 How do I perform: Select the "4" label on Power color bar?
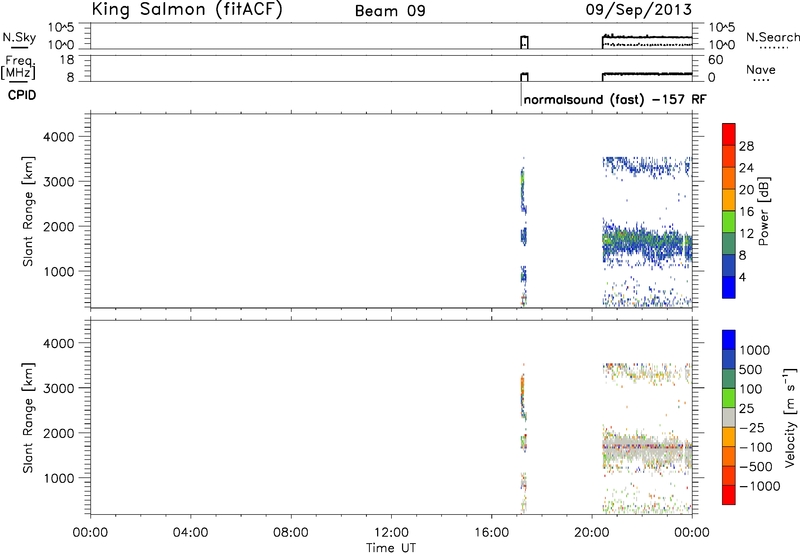point(742,277)
